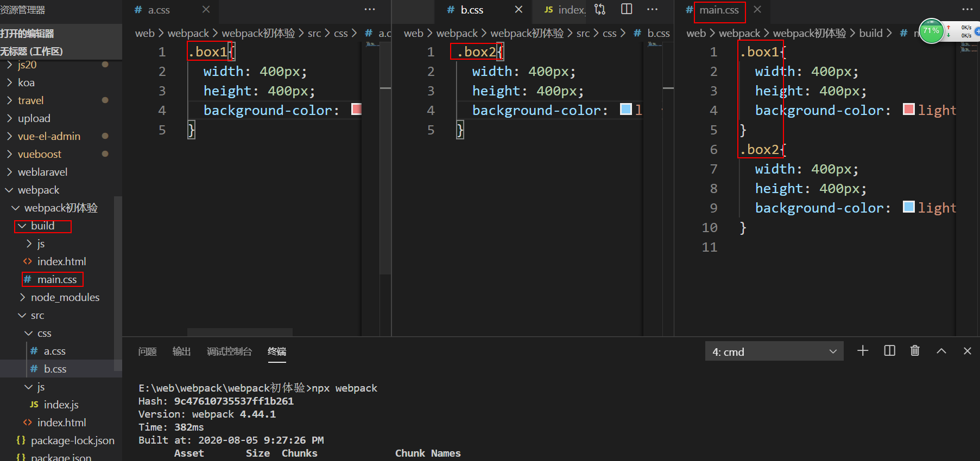This screenshot has height=461, width=980.
Task: Collapse the webpack folder in explorer
Action: 38,190
